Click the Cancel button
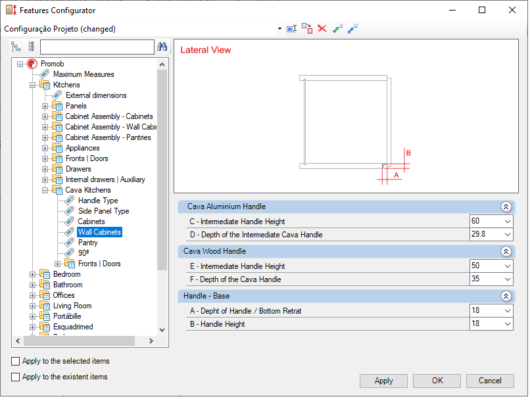Viewport: 532px width, 405px height. click(x=490, y=381)
